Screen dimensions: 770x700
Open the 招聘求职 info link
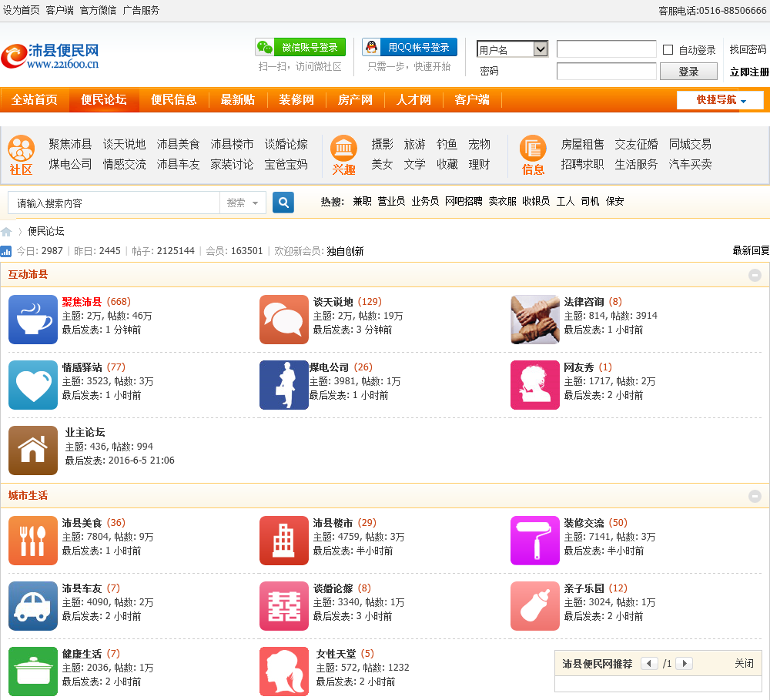click(x=582, y=164)
